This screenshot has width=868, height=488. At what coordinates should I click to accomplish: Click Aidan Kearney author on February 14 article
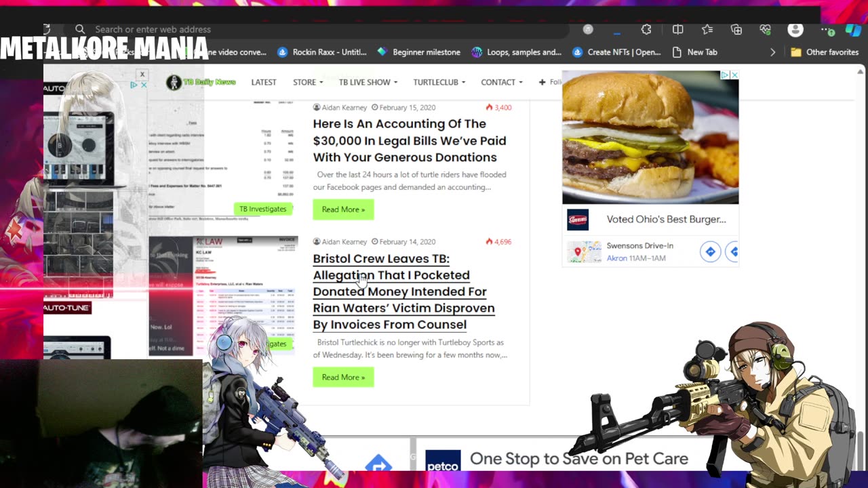click(344, 242)
